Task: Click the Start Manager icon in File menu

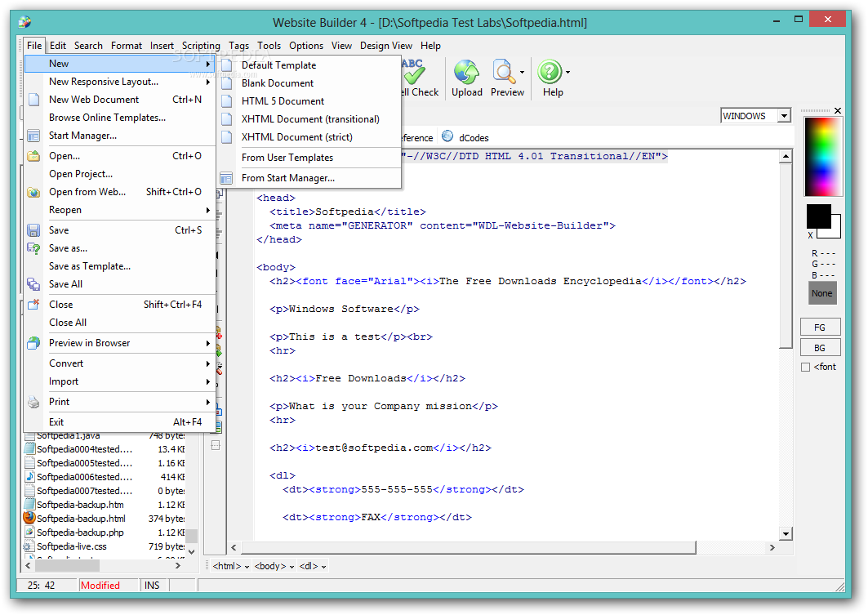Action: pos(33,136)
